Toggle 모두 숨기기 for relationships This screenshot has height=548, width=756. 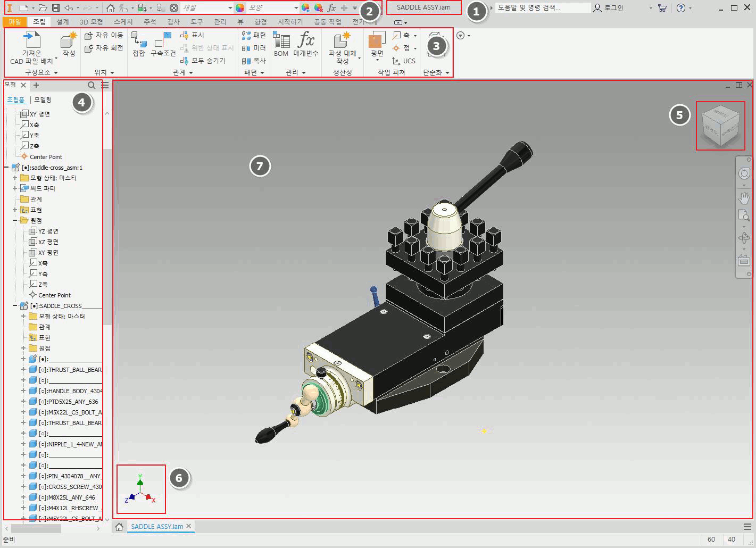pyautogui.click(x=203, y=61)
